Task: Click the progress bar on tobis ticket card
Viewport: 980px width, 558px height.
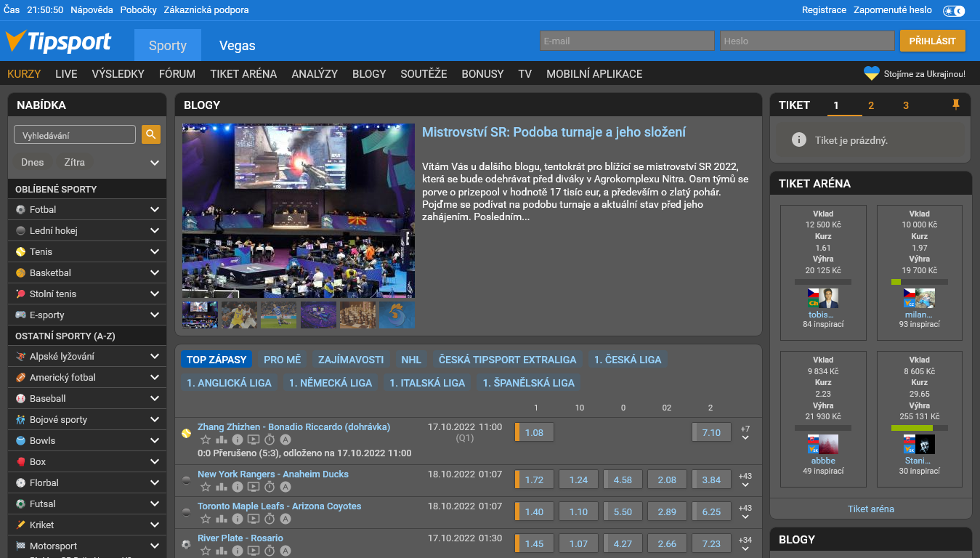Action: click(x=823, y=282)
